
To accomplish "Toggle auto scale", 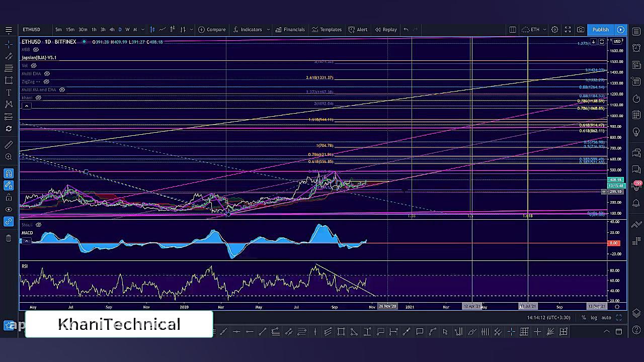I will coord(606,318).
